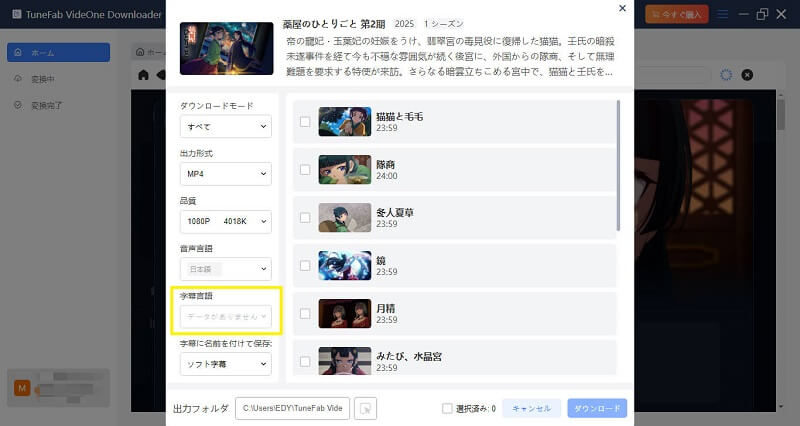Image resolution: width=800 pixels, height=426 pixels.
Task: Check the みたび、水晶宮 episode checkbox
Action: point(305,361)
